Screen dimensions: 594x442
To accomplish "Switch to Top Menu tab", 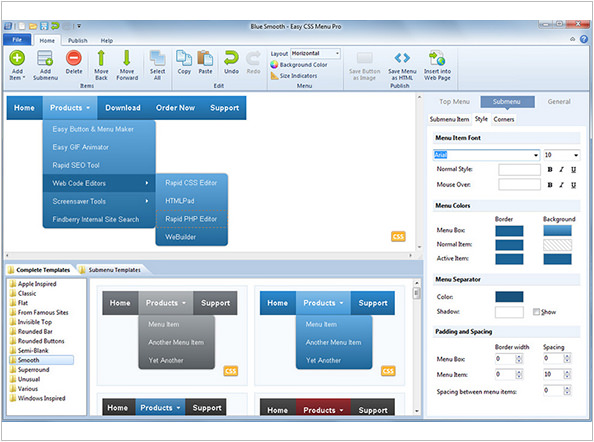I will tap(454, 102).
